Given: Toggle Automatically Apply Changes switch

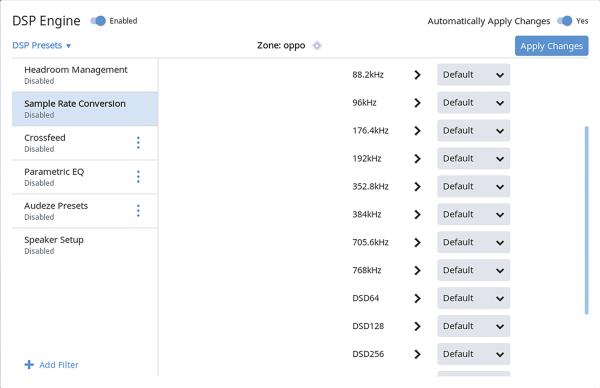Looking at the screenshot, I should coord(564,21).
